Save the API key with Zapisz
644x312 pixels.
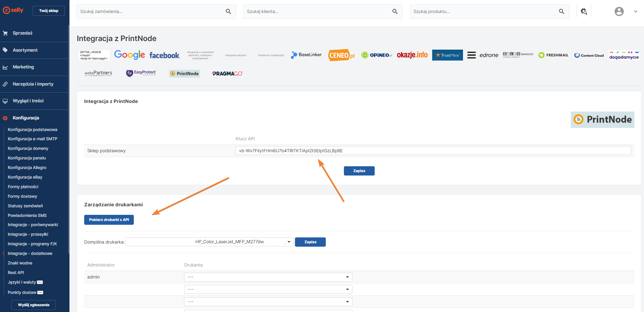tap(359, 171)
